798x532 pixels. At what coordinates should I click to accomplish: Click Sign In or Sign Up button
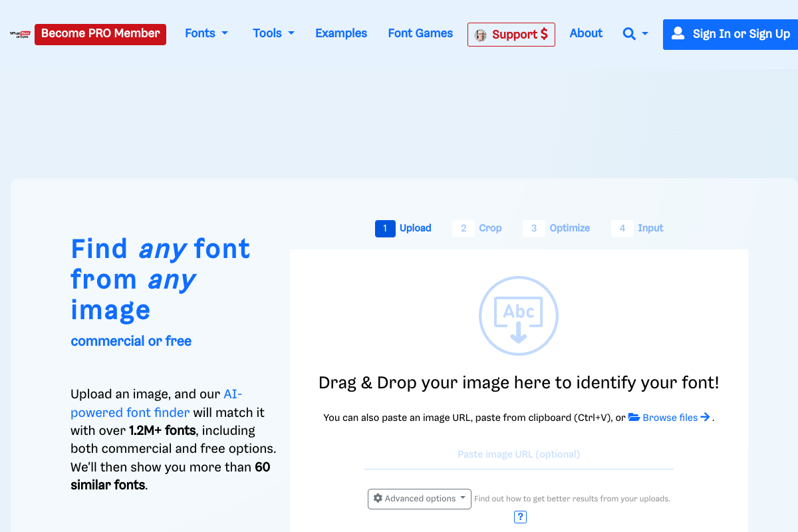click(x=730, y=34)
